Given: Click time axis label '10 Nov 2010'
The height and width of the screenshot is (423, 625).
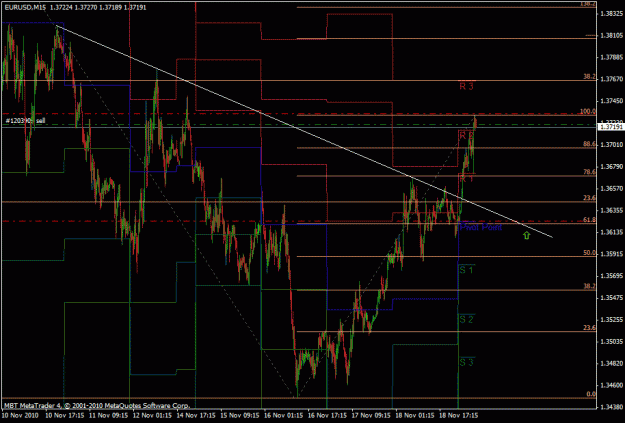Looking at the screenshot, I should click(x=20, y=415).
